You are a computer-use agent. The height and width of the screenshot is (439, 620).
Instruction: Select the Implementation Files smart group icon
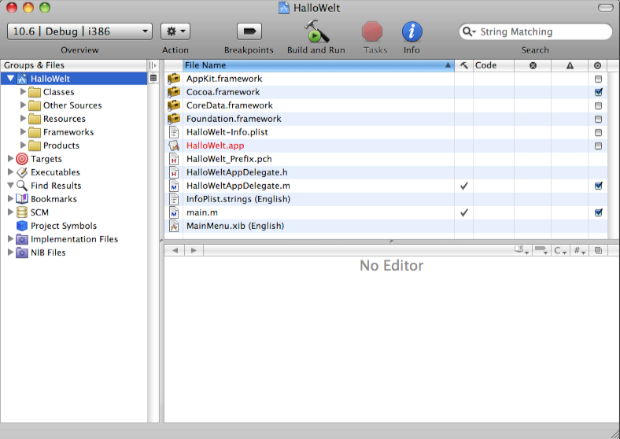22,239
